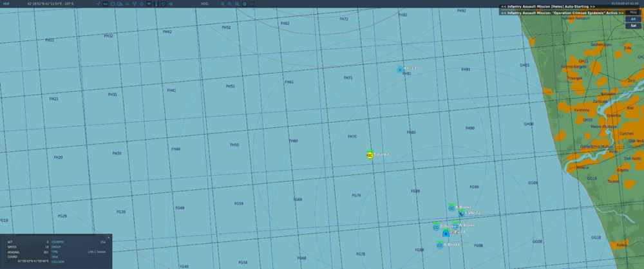Image resolution: width=644 pixels, height=269 pixels.
Task: Click the branching route icon in the toolbar
Action: tap(135, 4)
